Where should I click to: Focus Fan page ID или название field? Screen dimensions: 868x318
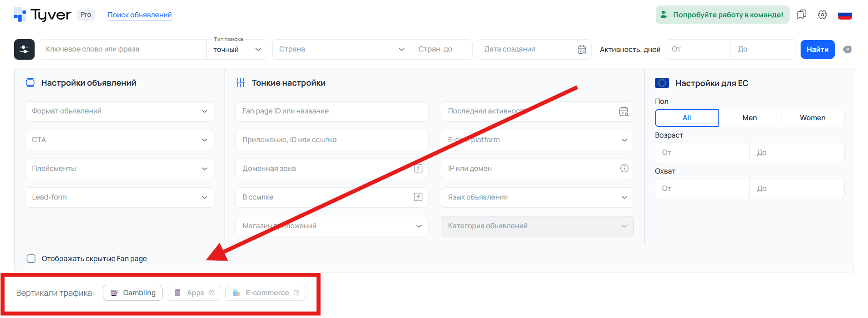pos(332,111)
